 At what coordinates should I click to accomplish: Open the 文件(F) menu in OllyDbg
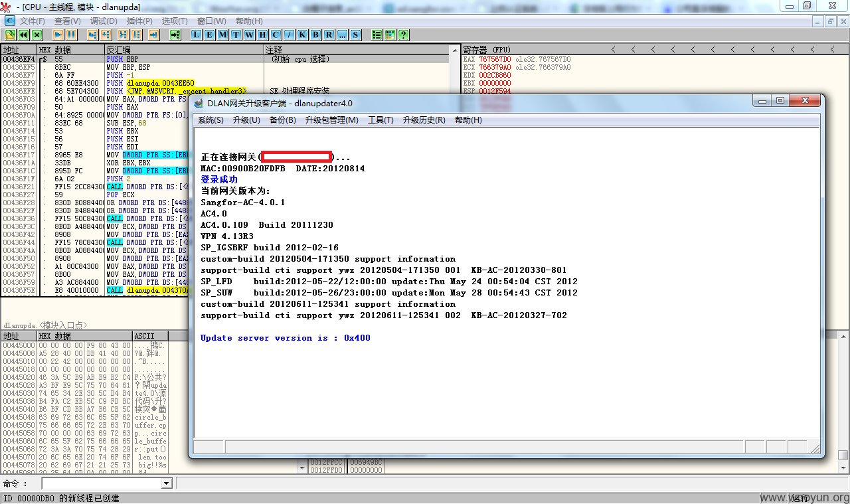[33, 21]
